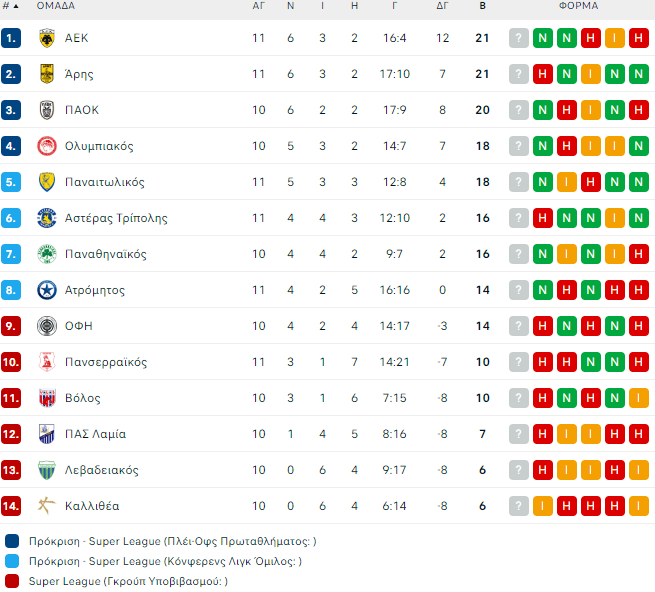The image size is (655, 592).
Task: Sort by points column header B
Action: pyautogui.click(x=482, y=6)
